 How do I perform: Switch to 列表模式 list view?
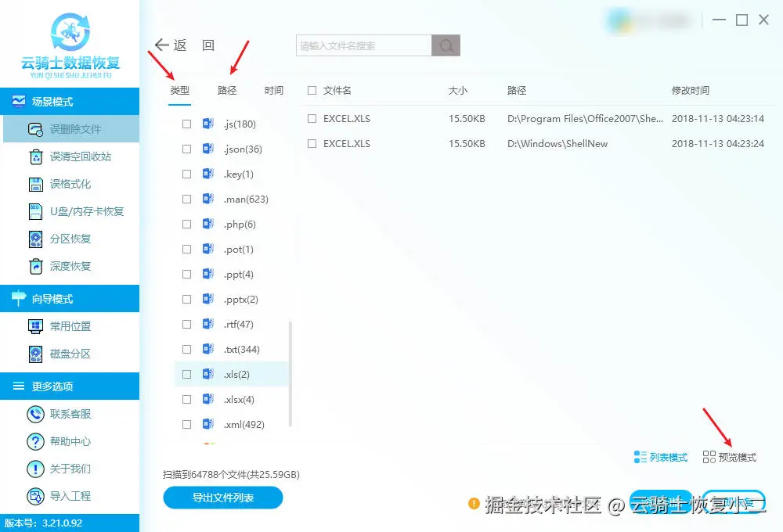point(661,457)
